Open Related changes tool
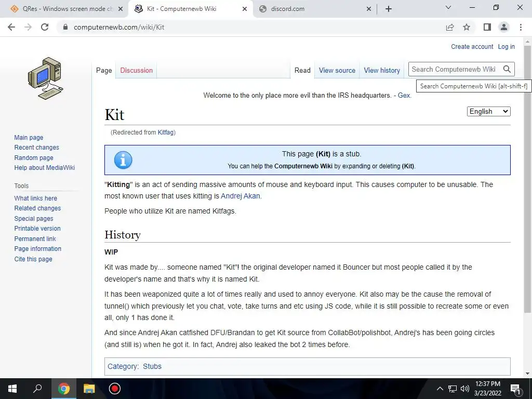 click(37, 208)
